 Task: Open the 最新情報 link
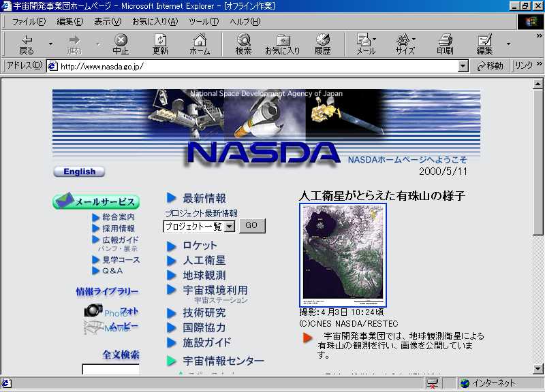pos(204,198)
